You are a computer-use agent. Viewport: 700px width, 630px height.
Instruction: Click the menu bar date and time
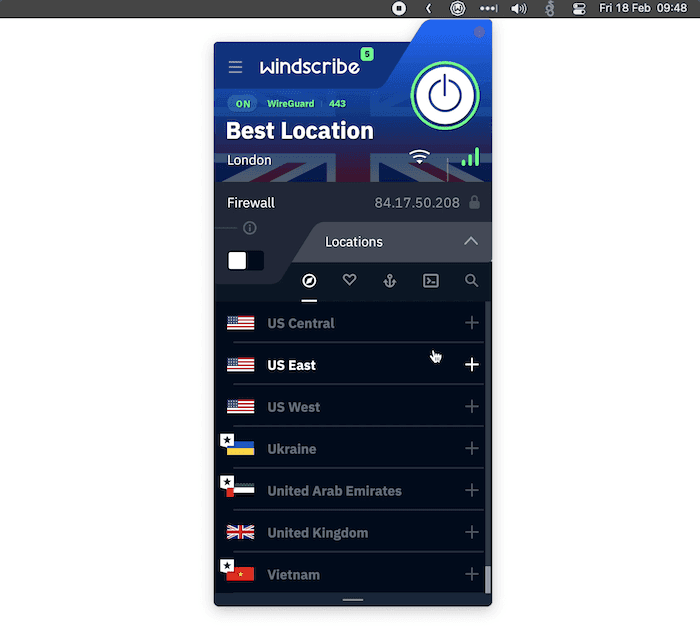(x=643, y=8)
